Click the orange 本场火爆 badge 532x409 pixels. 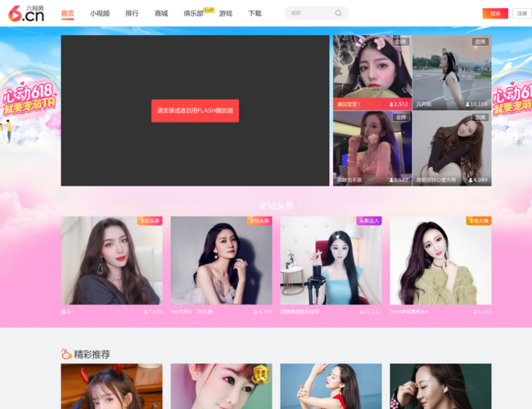click(x=479, y=221)
